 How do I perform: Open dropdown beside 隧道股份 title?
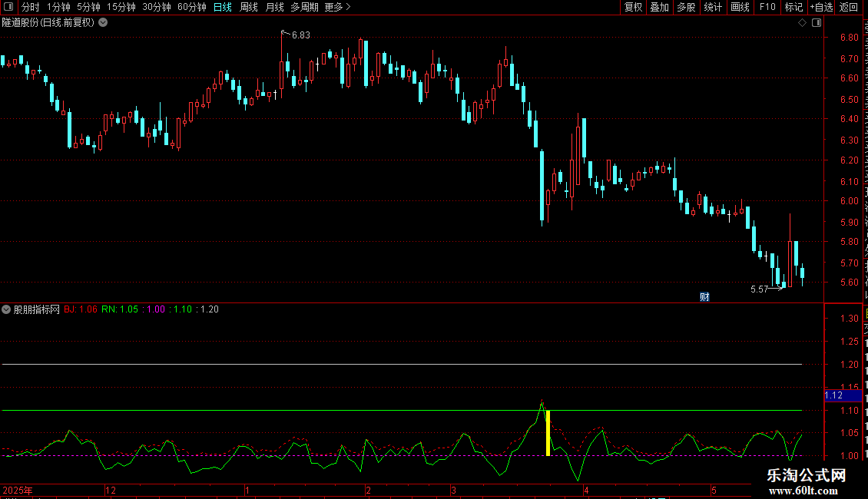pyautogui.click(x=103, y=23)
